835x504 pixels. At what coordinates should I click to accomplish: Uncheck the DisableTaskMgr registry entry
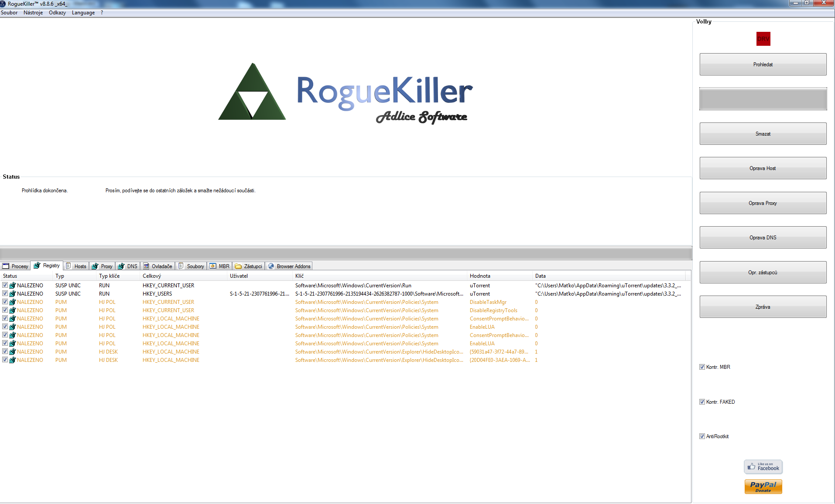[5, 302]
